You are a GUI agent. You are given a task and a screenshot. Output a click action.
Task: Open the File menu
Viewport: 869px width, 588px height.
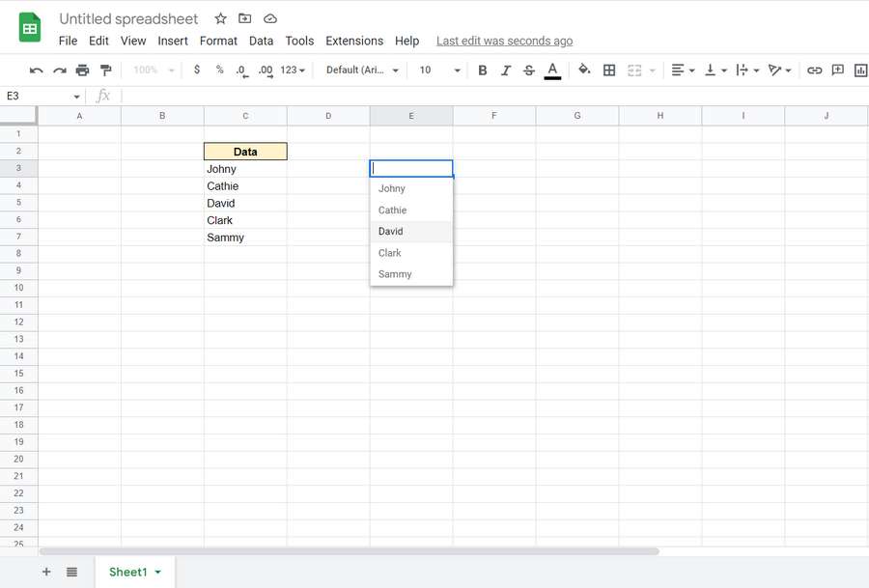coord(69,41)
